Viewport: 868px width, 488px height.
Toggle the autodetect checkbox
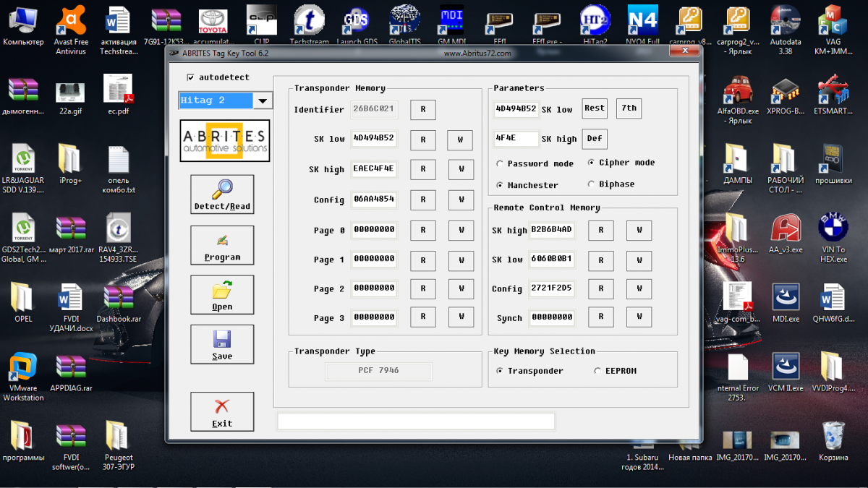click(x=191, y=77)
